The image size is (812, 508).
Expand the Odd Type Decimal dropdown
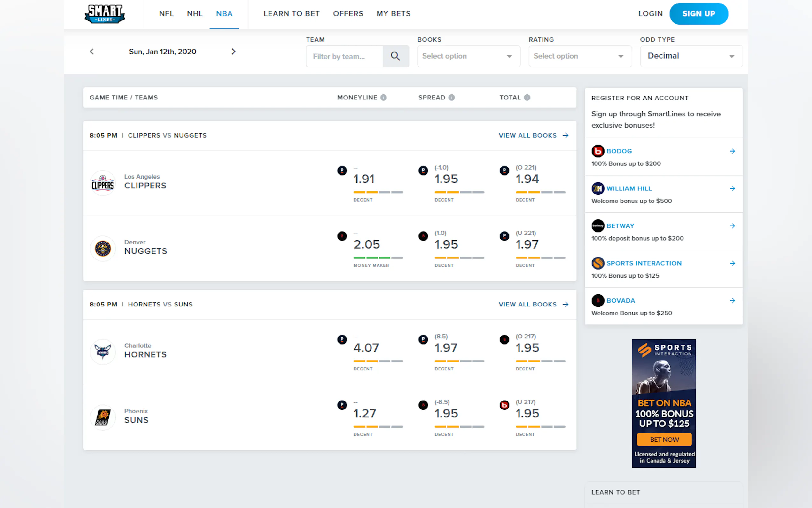click(691, 56)
